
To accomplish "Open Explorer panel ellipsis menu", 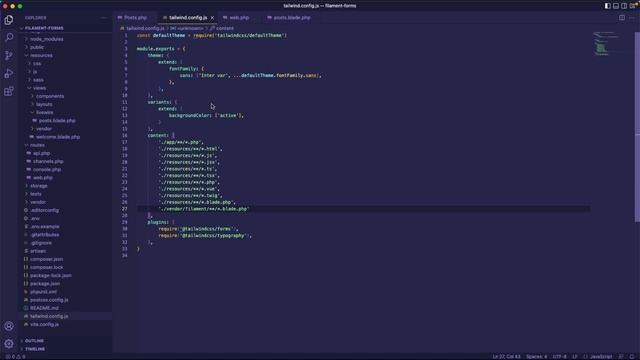I will 104,18.
